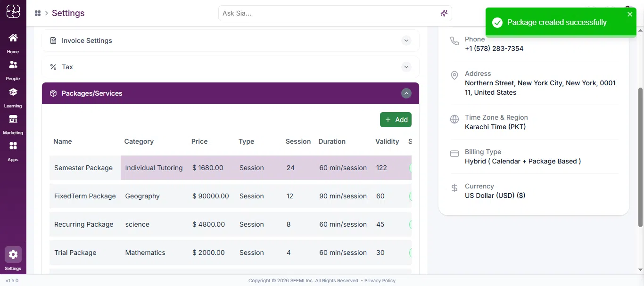Click the $ 90000.00 price cell
644x286 pixels.
click(x=211, y=196)
